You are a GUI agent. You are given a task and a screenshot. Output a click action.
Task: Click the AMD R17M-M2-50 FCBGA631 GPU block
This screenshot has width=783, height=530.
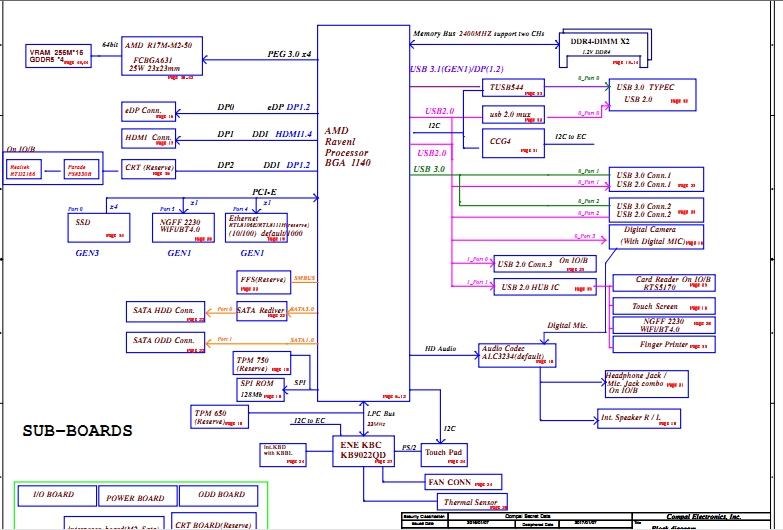click(x=162, y=56)
